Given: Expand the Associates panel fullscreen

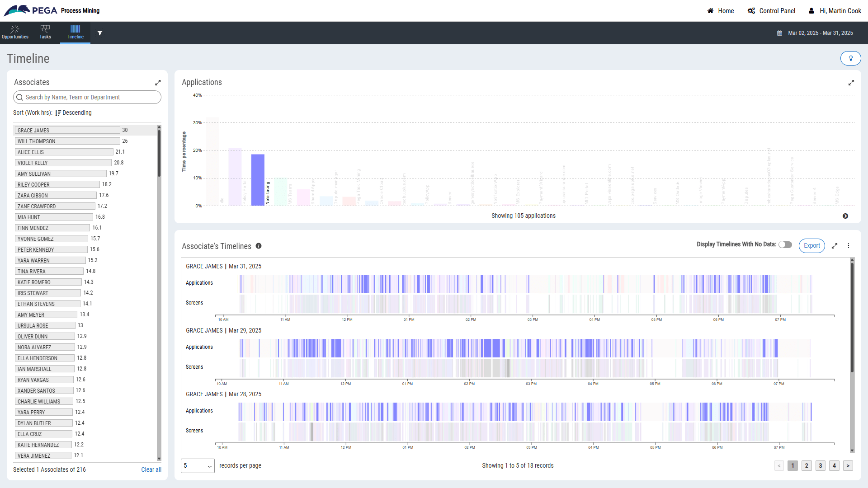Looking at the screenshot, I should click(158, 83).
